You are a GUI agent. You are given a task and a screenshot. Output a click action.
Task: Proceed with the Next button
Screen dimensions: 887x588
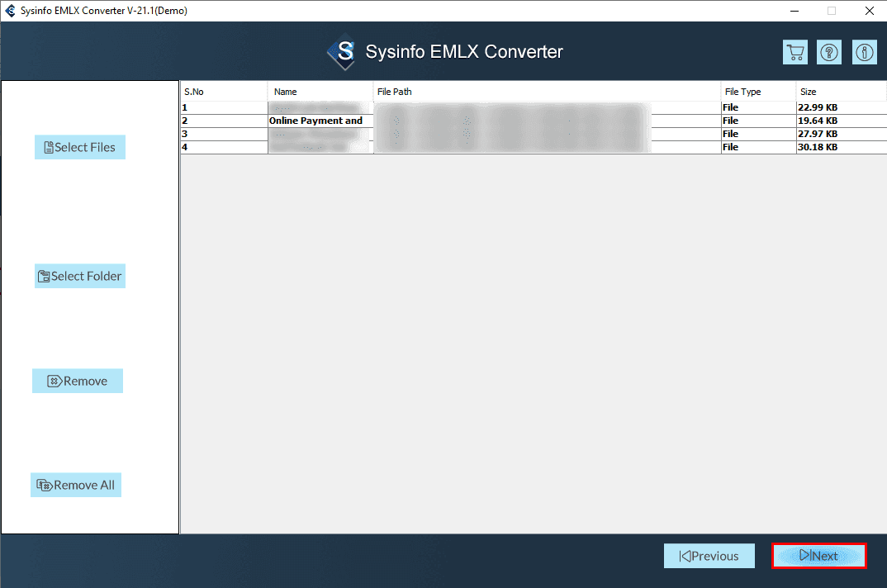pos(819,556)
